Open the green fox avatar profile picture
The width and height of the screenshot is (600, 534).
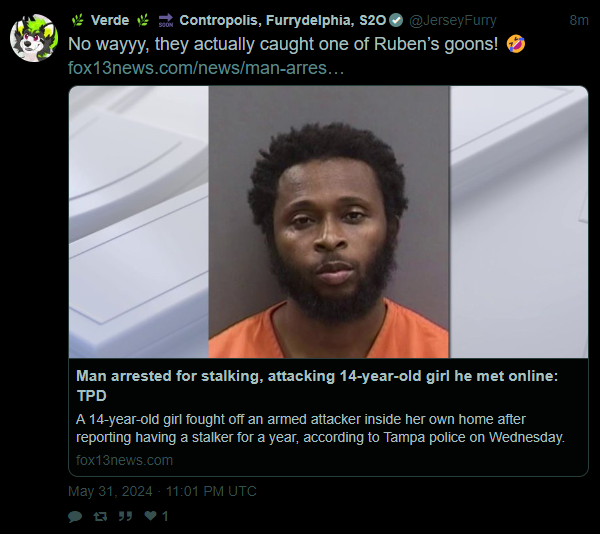tap(34, 38)
